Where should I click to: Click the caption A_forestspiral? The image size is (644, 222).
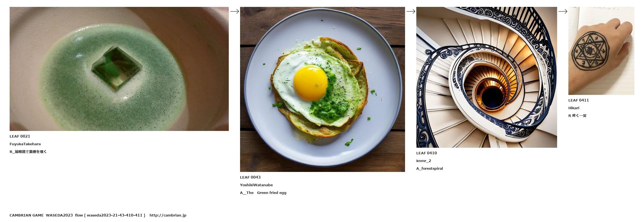(x=430, y=168)
